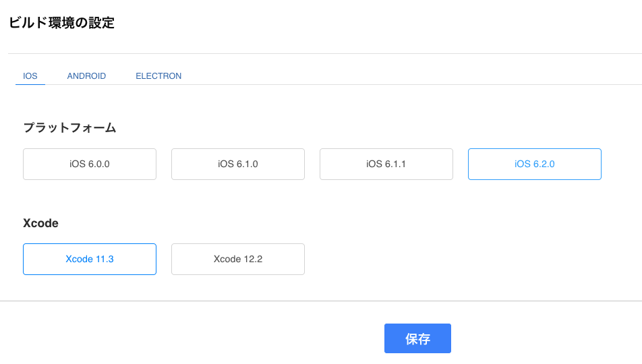The image size is (642, 364).
Task: Choose Xcode 11.3 version
Action: 90,259
